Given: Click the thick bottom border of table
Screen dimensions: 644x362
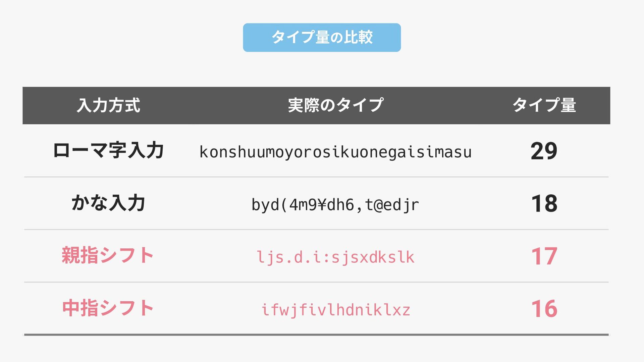Looking at the screenshot, I should (316, 335).
